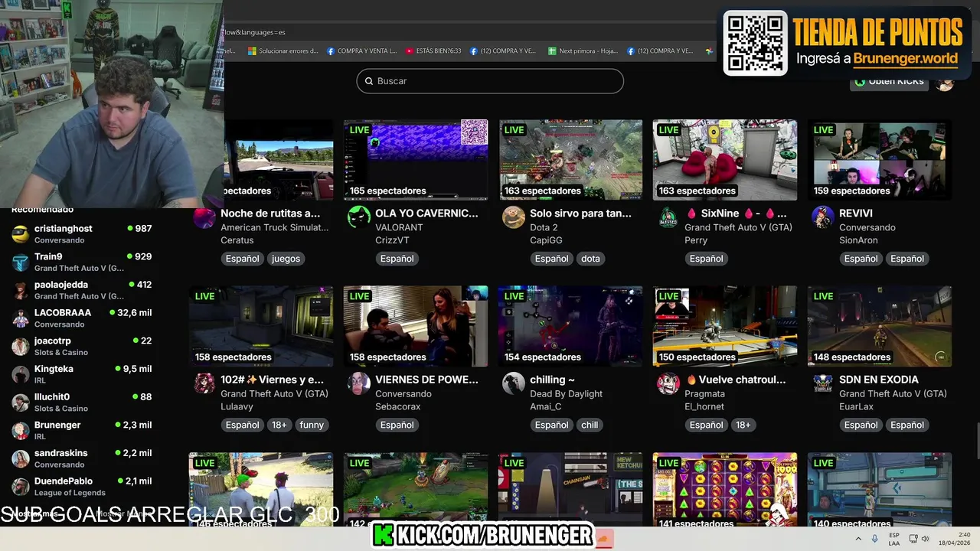Select the Español tag under CrizzVT
This screenshot has height=551, width=980.
[x=397, y=259]
